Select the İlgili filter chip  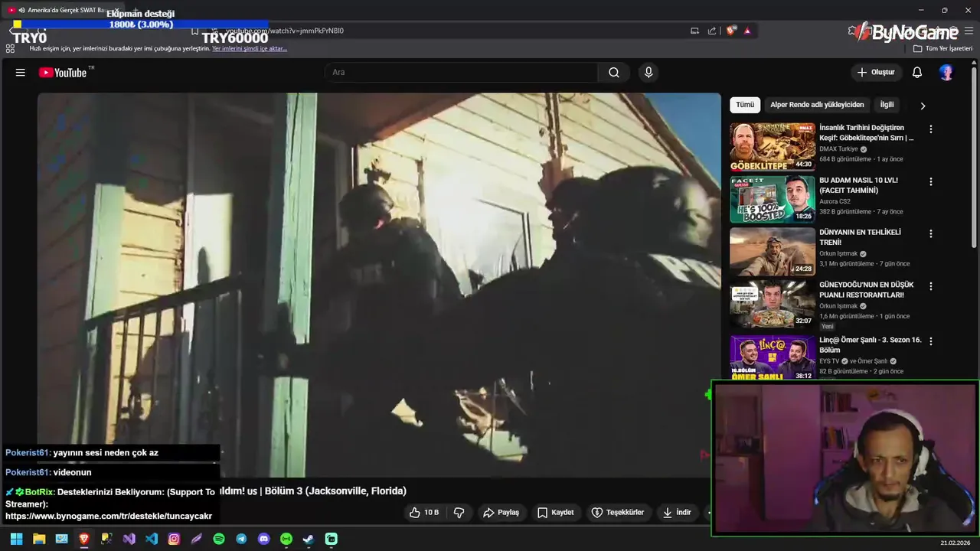[887, 105]
